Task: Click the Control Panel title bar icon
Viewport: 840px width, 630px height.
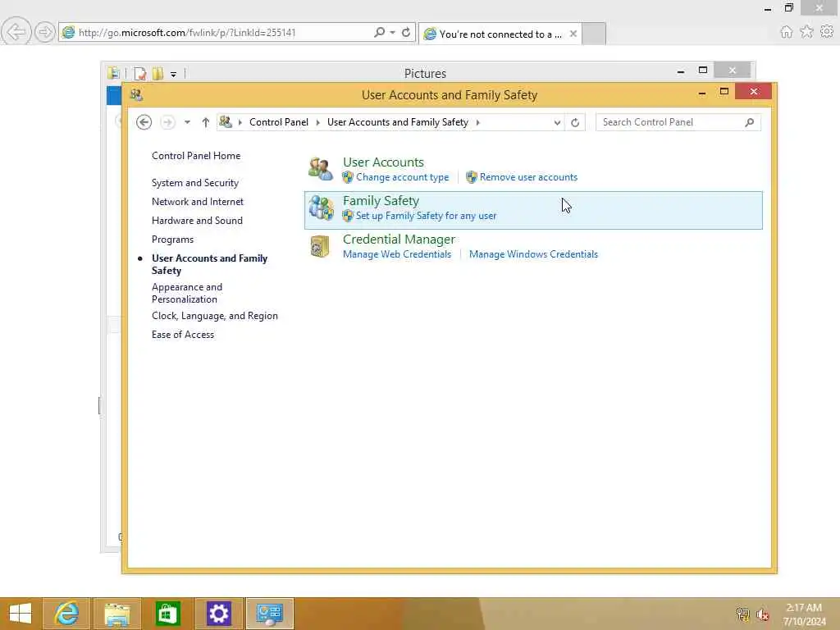Action: (x=136, y=95)
